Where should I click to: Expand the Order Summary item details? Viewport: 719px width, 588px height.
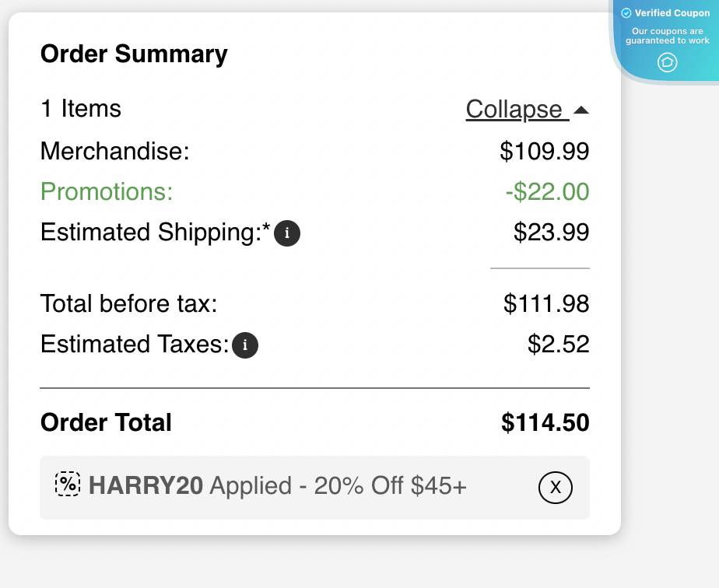coord(517,110)
